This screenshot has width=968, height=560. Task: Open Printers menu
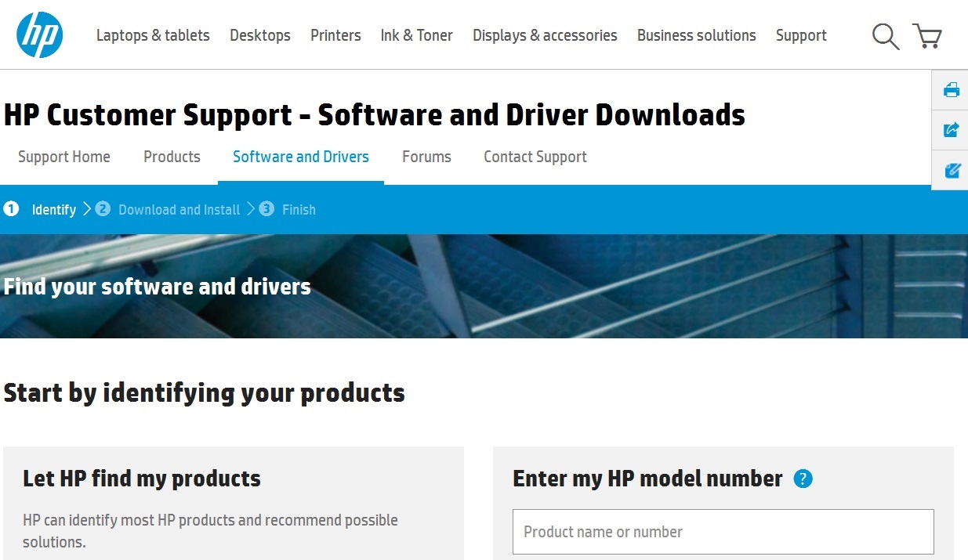pos(335,35)
